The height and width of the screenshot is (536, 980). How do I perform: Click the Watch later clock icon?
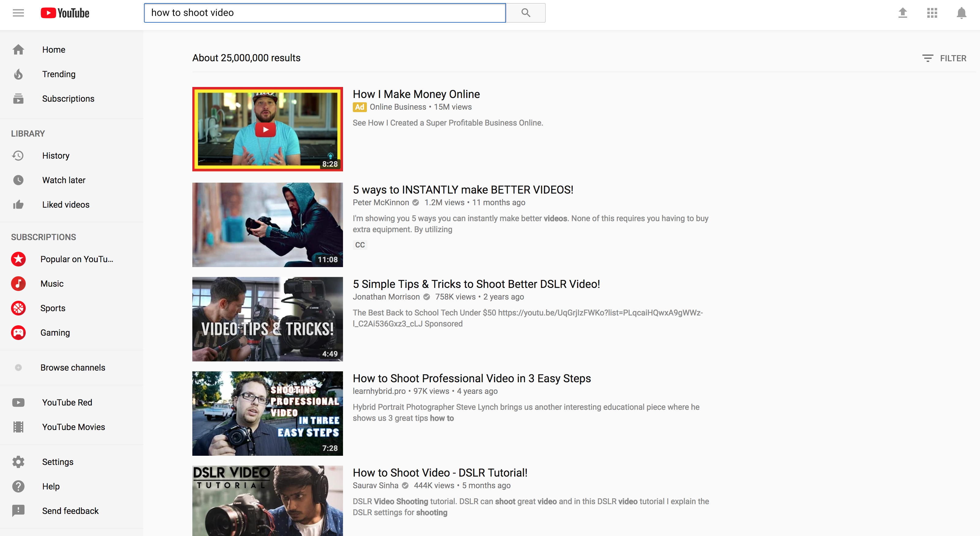pyautogui.click(x=18, y=180)
